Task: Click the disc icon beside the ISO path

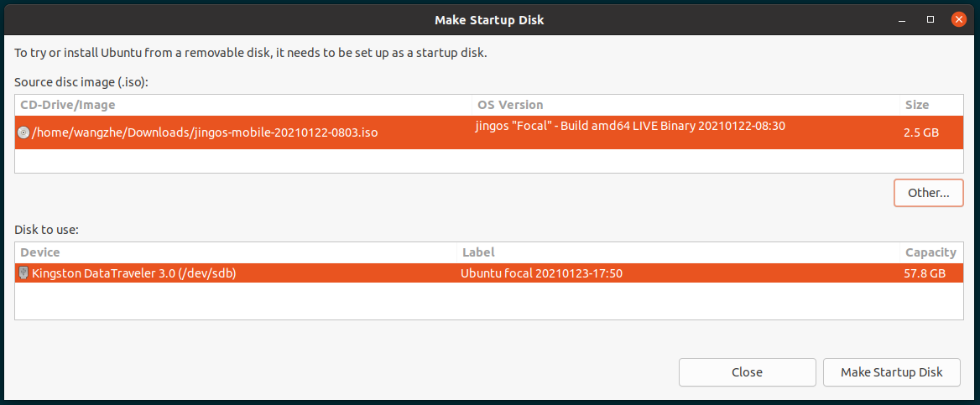Action: click(23, 132)
